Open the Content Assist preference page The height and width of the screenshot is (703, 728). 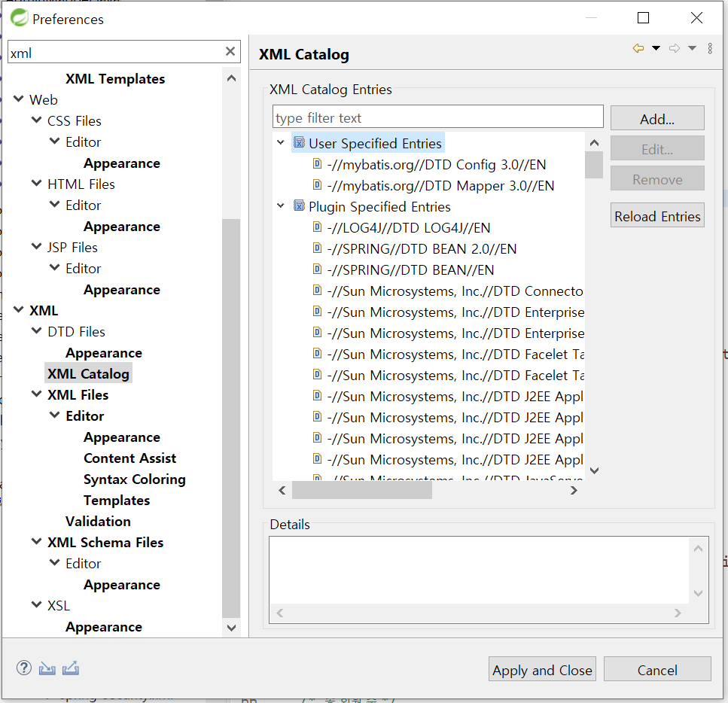click(130, 458)
